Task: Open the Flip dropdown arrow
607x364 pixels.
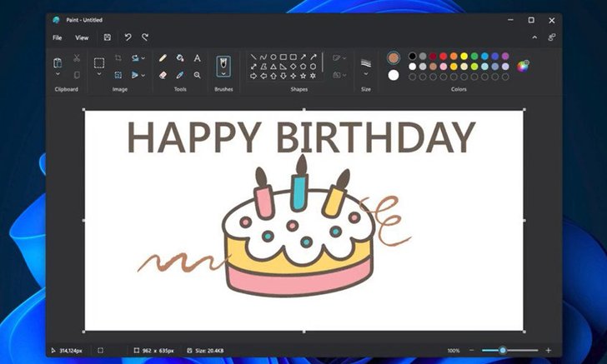Action: click(143, 76)
